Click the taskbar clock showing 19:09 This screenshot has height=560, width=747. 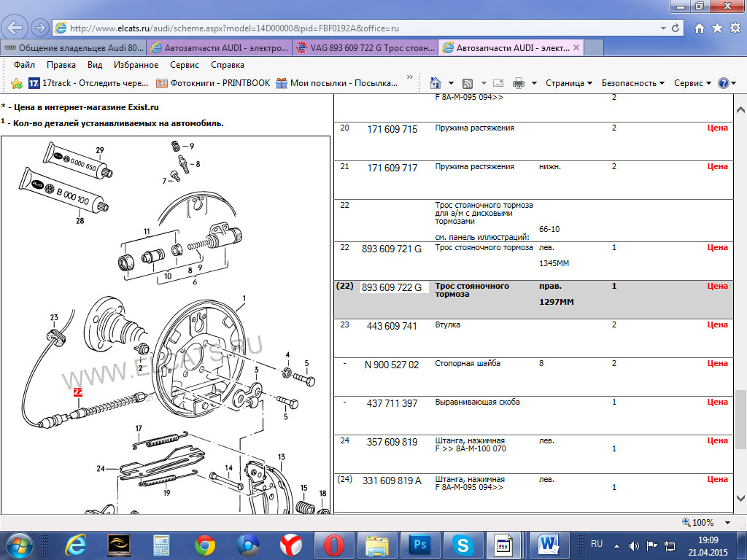pos(708,546)
